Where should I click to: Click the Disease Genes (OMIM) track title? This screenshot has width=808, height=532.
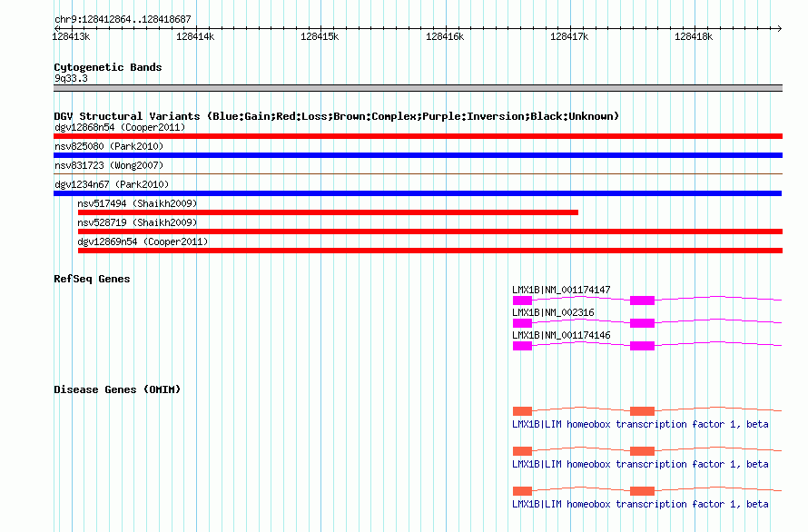click(x=117, y=389)
